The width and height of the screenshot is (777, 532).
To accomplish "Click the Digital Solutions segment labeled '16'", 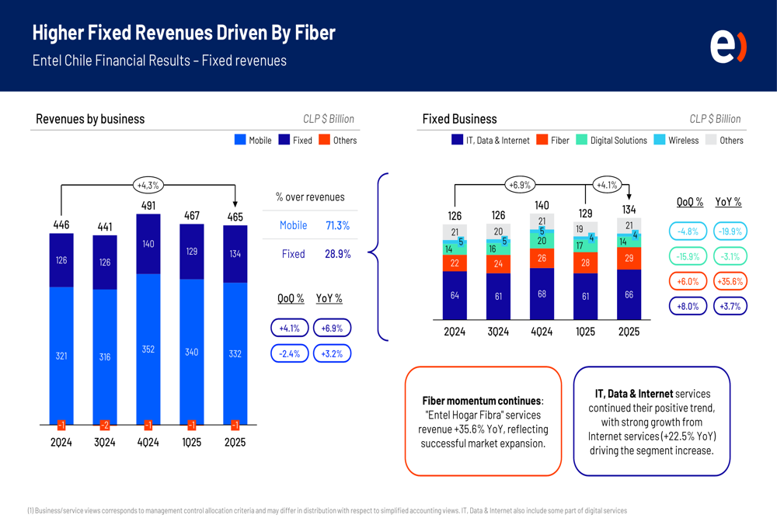I will (498, 249).
